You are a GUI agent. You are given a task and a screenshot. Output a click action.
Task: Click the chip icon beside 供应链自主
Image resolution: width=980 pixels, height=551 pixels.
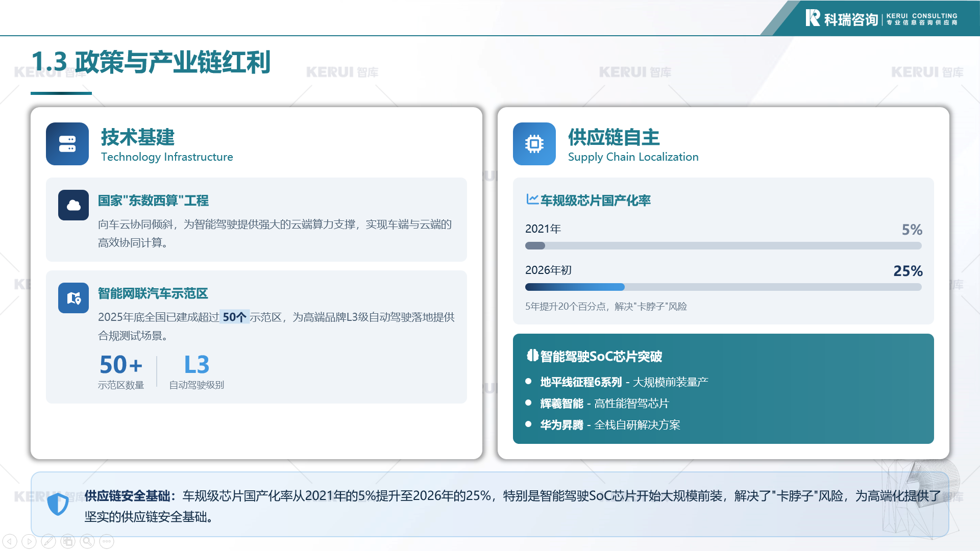coord(534,144)
